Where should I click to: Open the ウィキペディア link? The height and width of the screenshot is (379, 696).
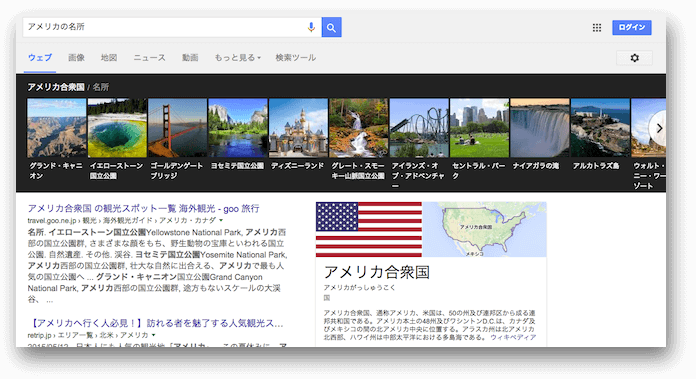(513, 337)
